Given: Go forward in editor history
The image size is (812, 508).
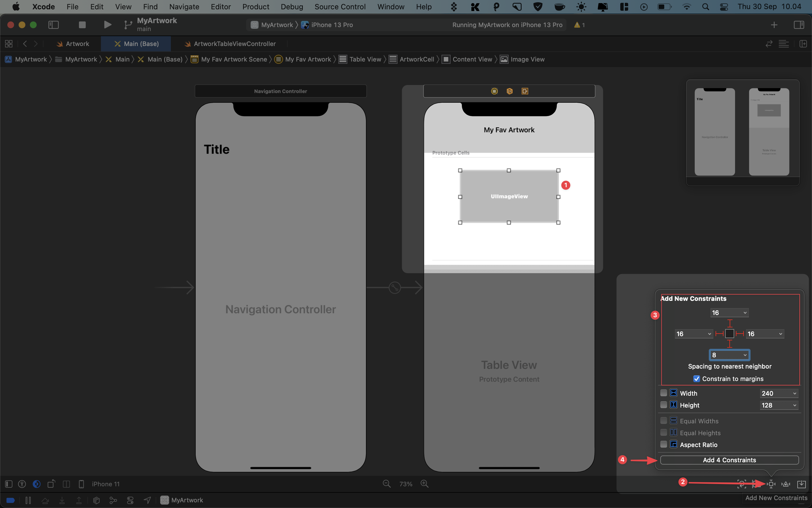Looking at the screenshot, I should pos(36,44).
